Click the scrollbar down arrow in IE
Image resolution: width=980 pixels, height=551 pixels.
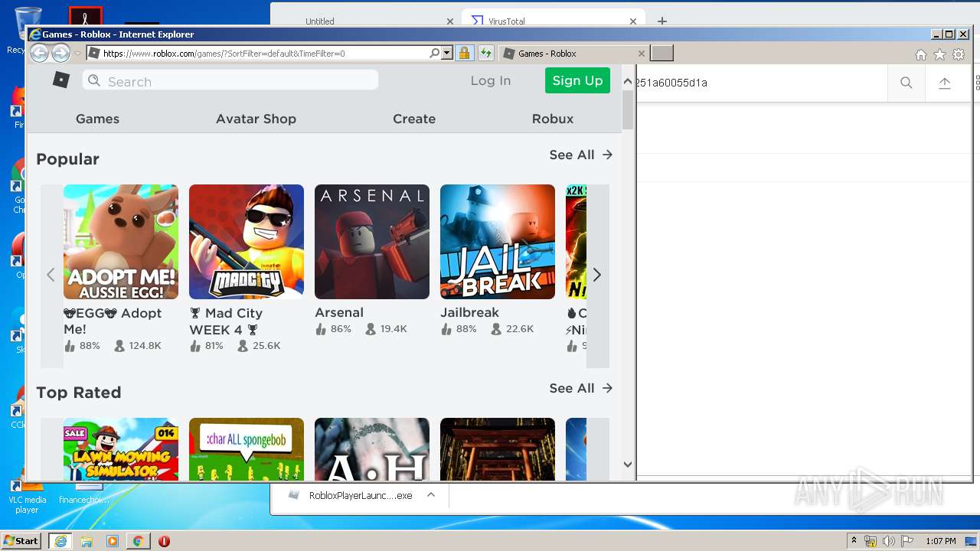628,464
